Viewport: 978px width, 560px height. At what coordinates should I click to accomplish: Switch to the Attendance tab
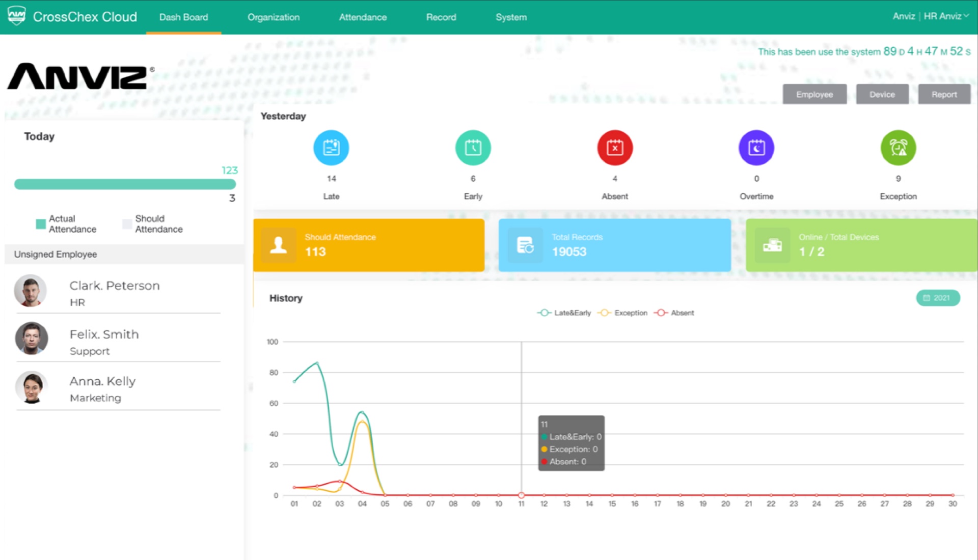point(363,17)
